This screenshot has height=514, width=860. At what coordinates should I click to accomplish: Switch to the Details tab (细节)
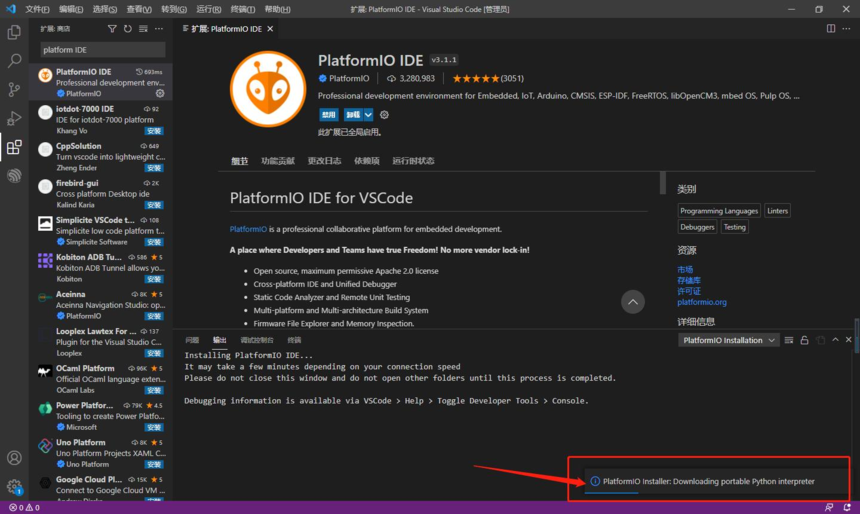(239, 161)
